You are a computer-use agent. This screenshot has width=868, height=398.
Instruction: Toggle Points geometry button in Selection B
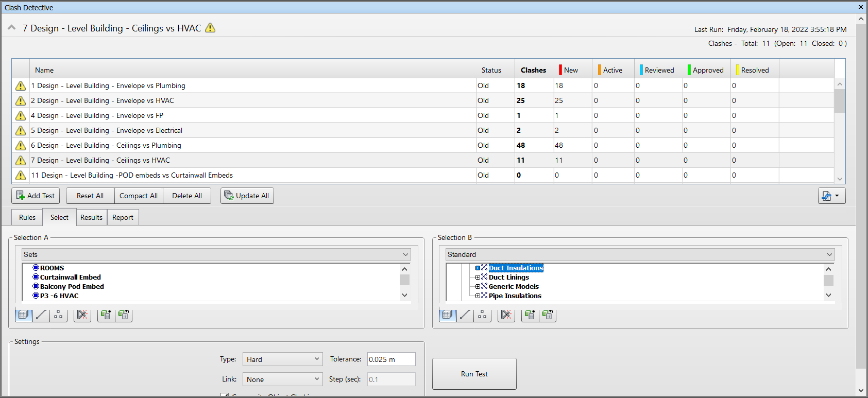(482, 315)
